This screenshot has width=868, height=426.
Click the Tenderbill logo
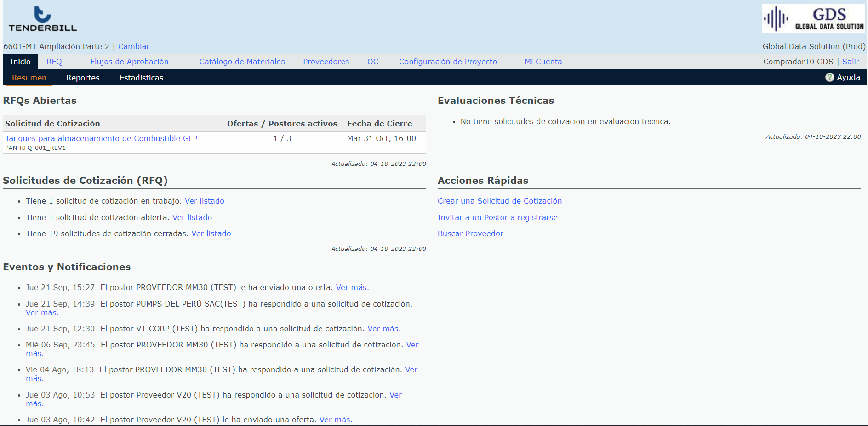pos(43,19)
